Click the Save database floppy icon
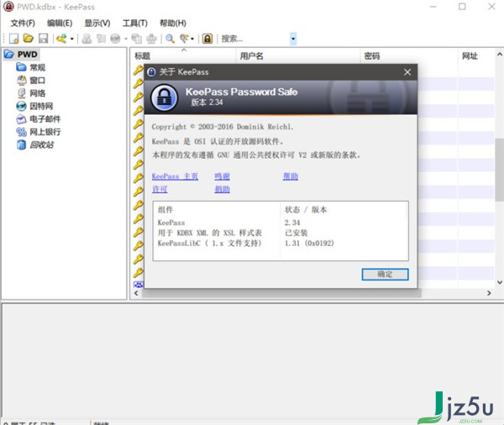504x425 pixels. coord(44,39)
